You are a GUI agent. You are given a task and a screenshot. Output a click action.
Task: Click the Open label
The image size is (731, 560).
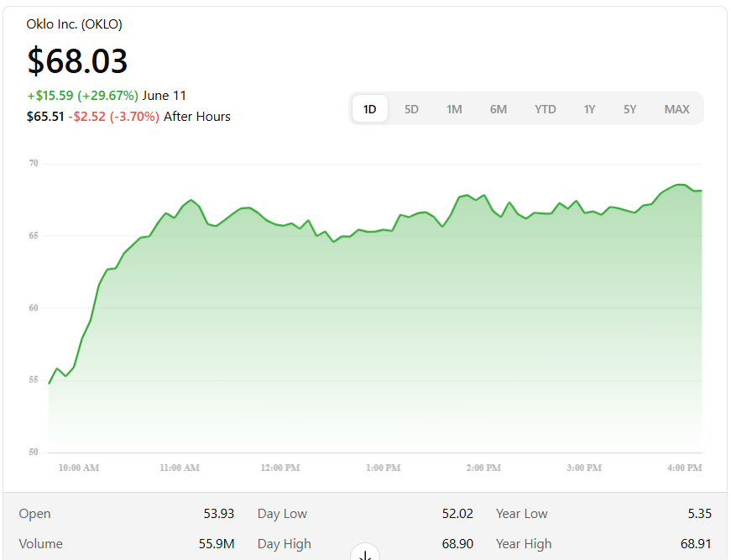pyautogui.click(x=34, y=514)
